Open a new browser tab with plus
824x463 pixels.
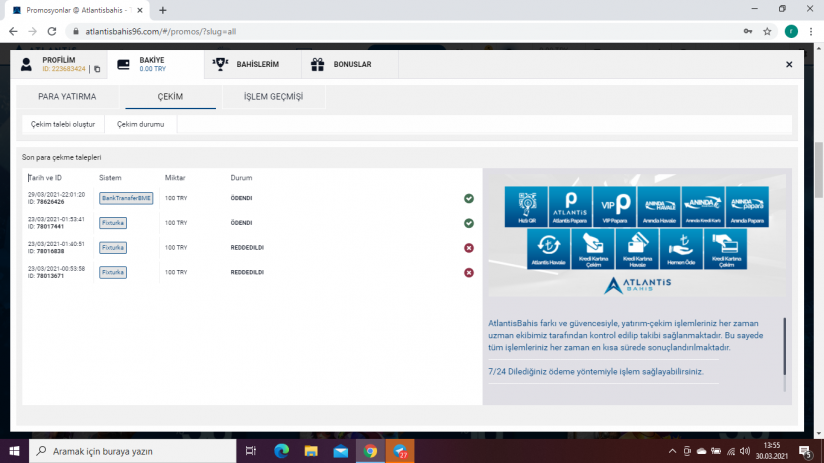tap(162, 10)
